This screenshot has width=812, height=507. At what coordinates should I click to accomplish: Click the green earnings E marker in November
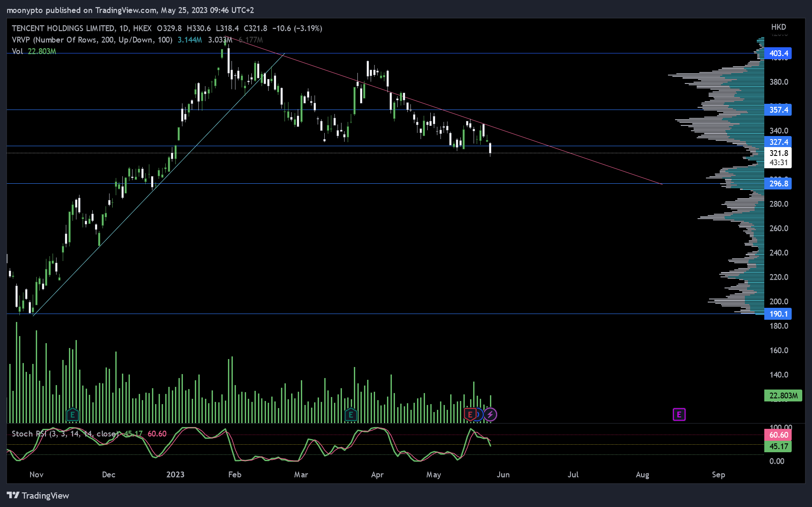point(72,415)
